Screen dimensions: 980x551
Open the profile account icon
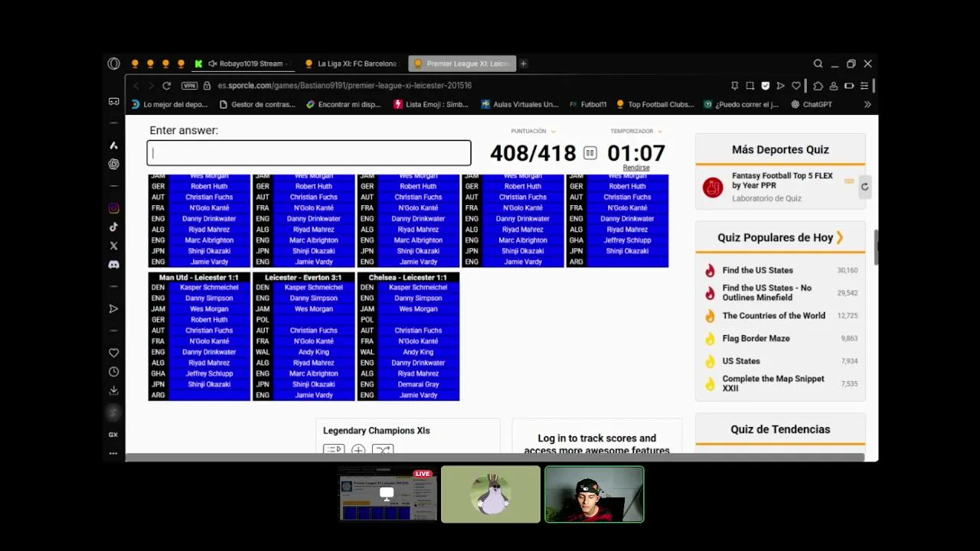833,86
